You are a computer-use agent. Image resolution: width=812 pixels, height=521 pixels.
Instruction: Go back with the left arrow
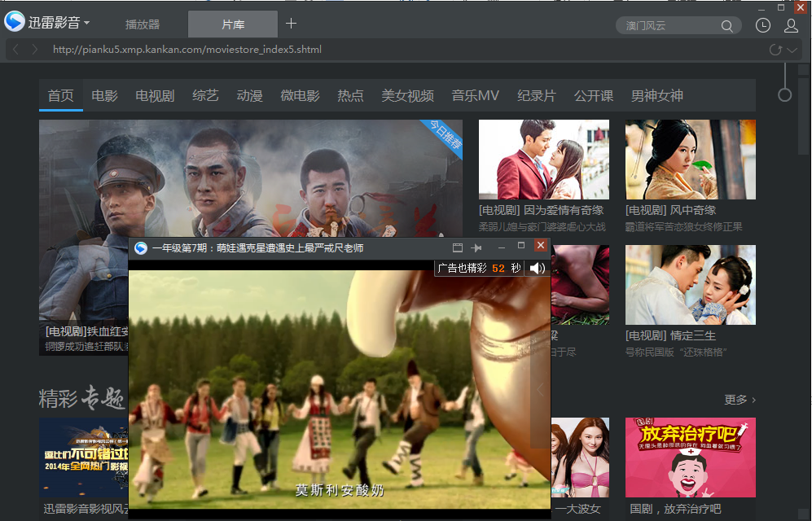16,49
